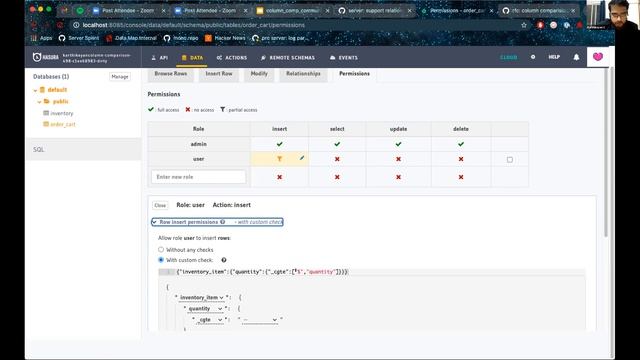640x360 pixels.
Task: Select the With custom check option
Action: (161, 260)
